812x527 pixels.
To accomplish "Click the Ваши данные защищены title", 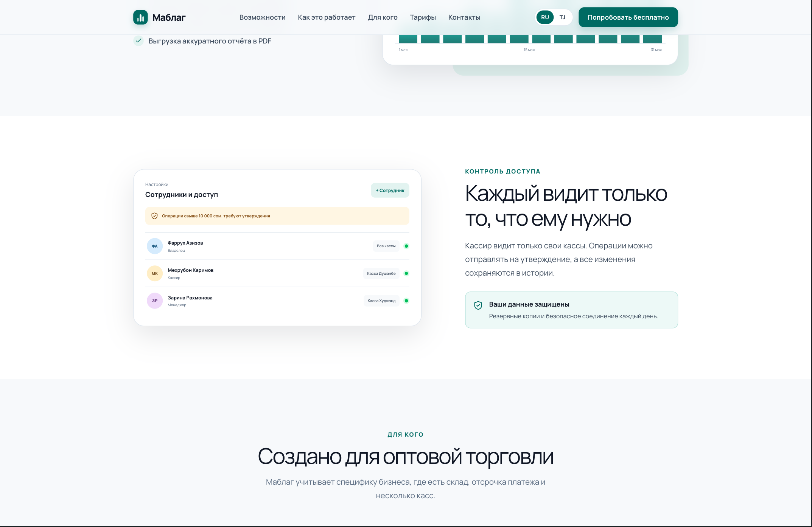I will point(529,304).
